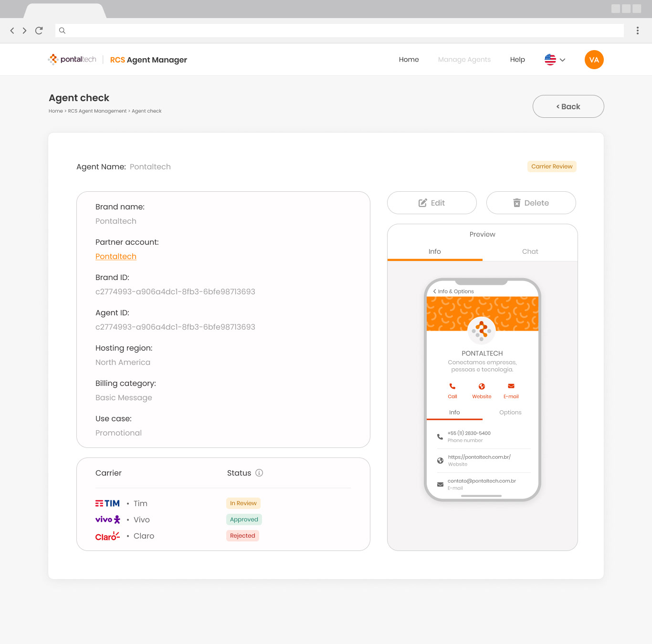The image size is (652, 644).
Task: Click the Brand ID value text
Action: click(x=175, y=291)
